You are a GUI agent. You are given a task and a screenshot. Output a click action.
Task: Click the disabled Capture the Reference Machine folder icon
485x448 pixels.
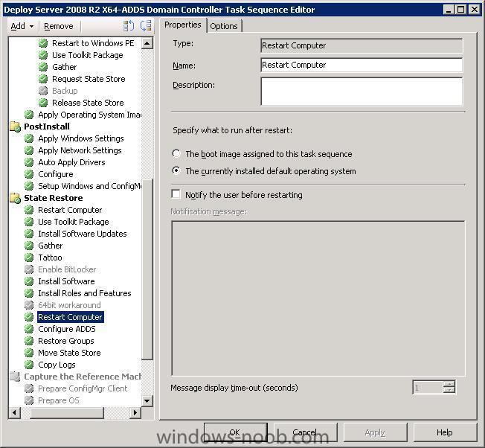[x=15, y=377]
